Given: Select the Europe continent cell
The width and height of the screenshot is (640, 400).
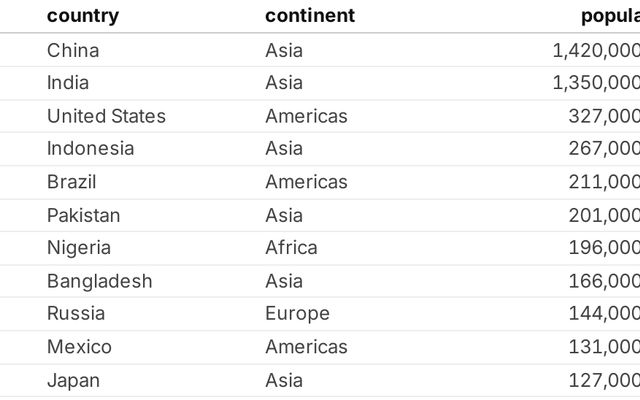Looking at the screenshot, I should (297, 314).
